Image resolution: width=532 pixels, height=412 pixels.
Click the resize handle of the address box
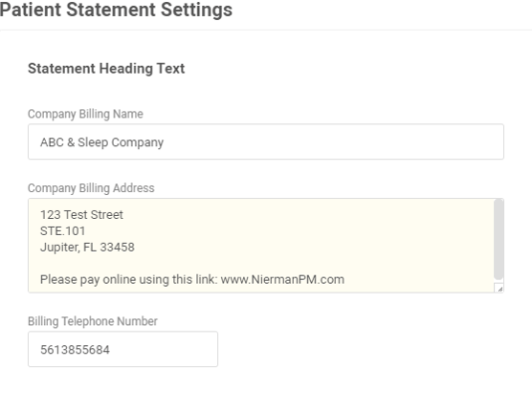point(499,289)
